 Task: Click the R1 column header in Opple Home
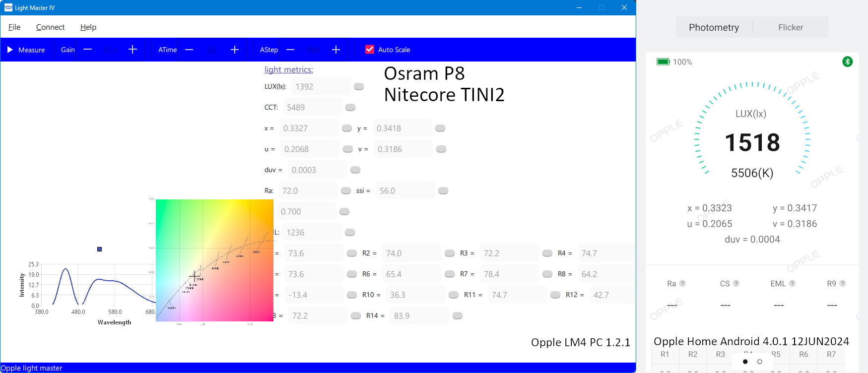pos(665,354)
